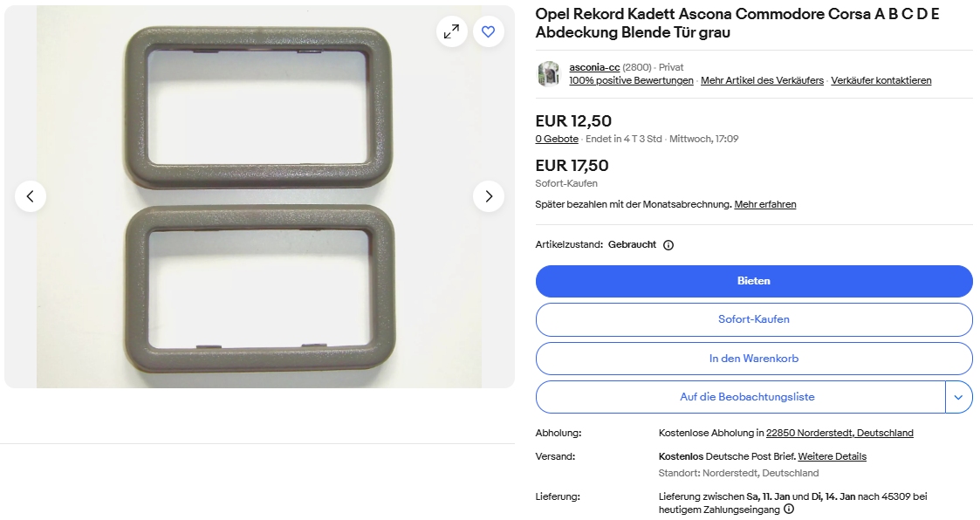Screen dimensions: 980x520
Task: Click Mehr erfahren about Monatsabrechnung
Action: [765, 204]
